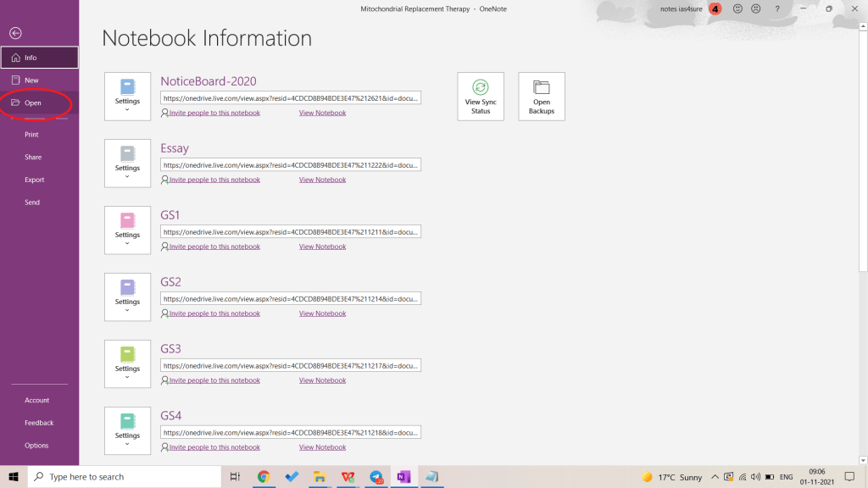Image resolution: width=868 pixels, height=488 pixels.
Task: Open the Options menu item
Action: pyautogui.click(x=36, y=445)
